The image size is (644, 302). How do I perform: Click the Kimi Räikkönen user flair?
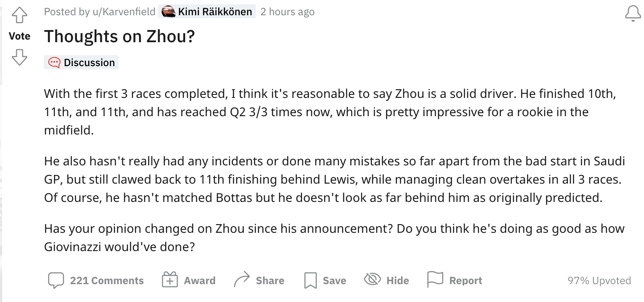pyautogui.click(x=215, y=12)
